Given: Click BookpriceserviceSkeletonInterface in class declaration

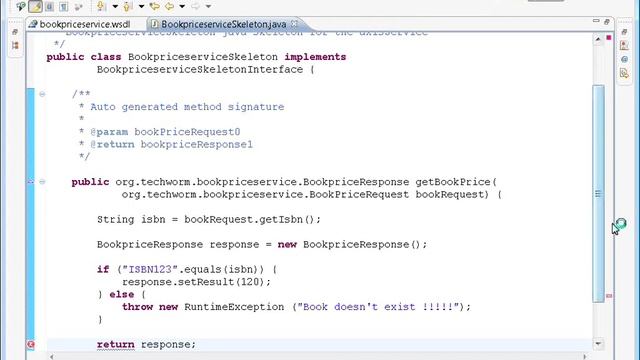Looking at the screenshot, I should pyautogui.click(x=200, y=69).
